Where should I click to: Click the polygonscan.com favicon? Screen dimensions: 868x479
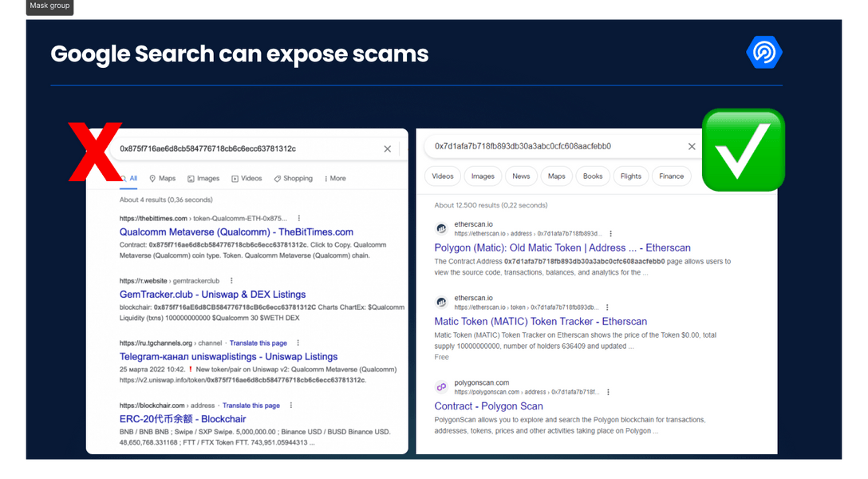pos(441,386)
